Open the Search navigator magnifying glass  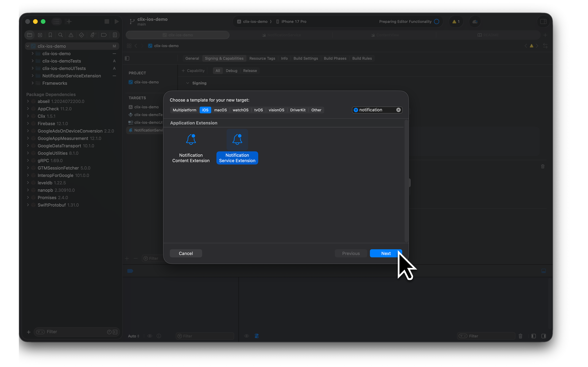coord(60,35)
